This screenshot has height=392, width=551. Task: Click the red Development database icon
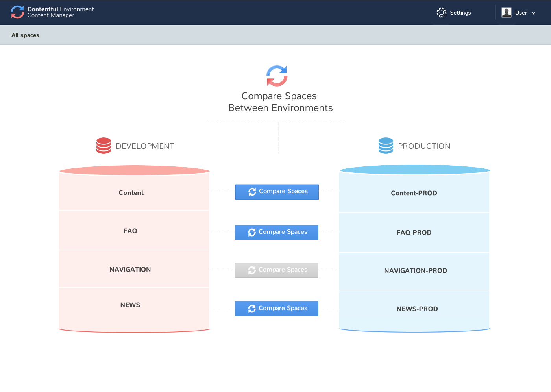(104, 146)
